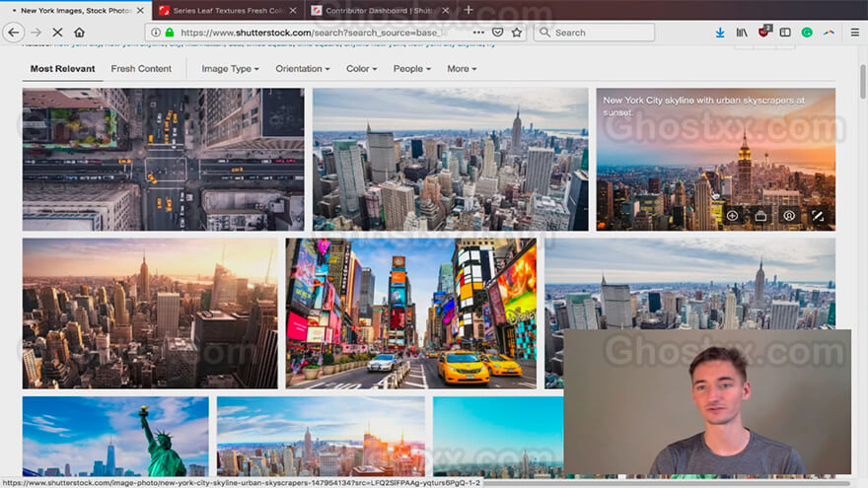Click the green secure lock icon

click(170, 33)
